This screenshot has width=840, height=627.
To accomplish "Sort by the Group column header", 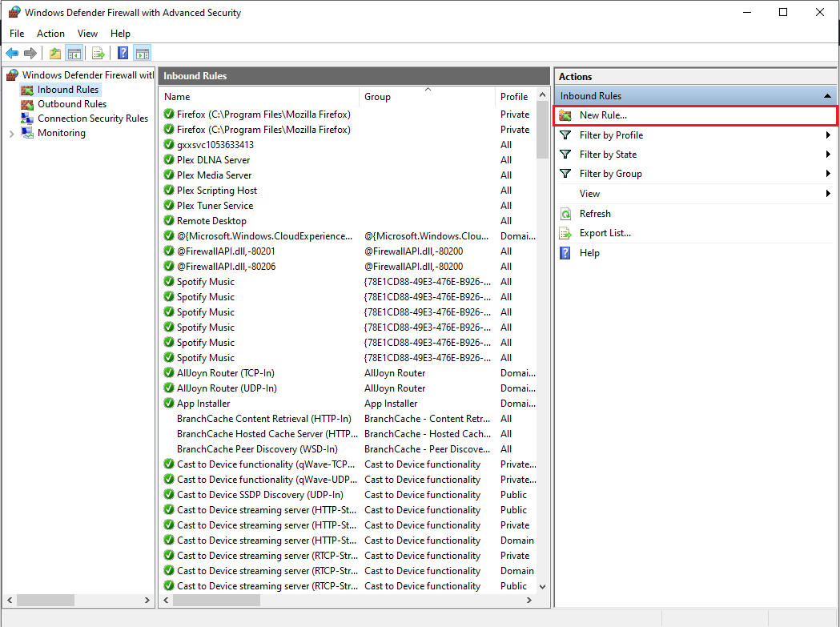I will tap(427, 96).
